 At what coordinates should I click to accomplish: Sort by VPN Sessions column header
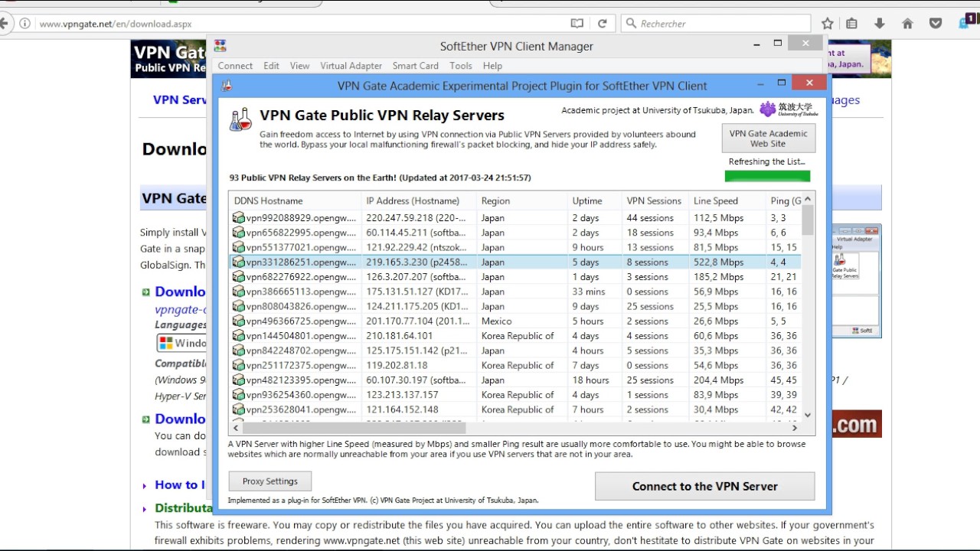coord(655,201)
